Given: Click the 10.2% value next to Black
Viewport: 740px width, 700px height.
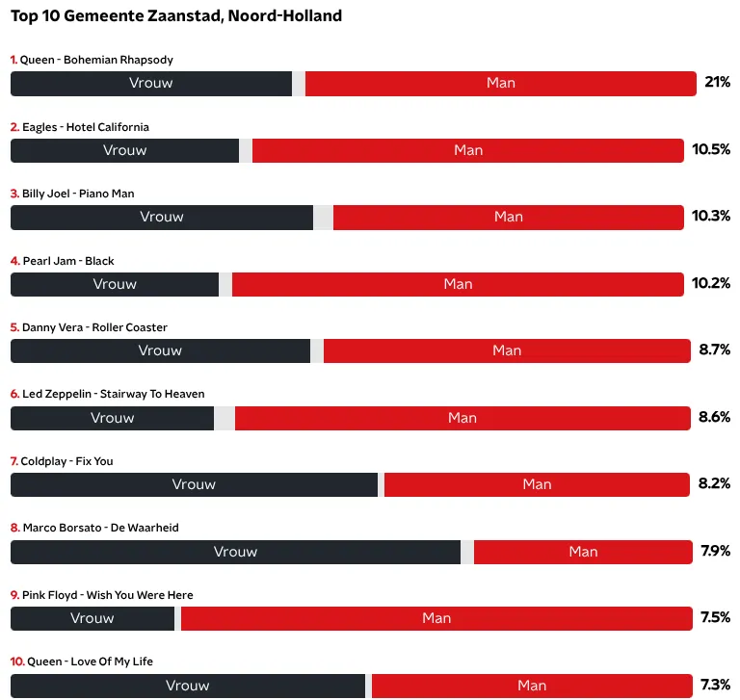Looking at the screenshot, I should [711, 283].
